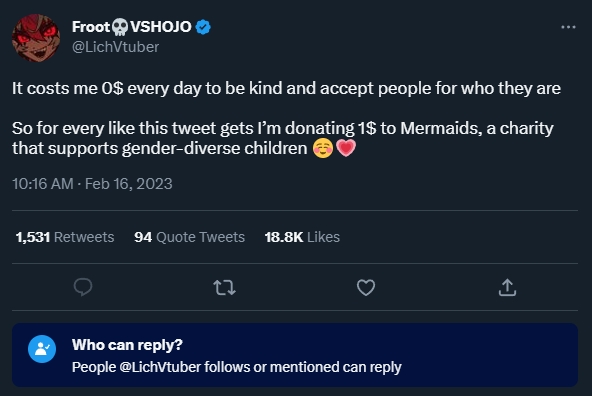The width and height of the screenshot is (592, 396).
Task: View the 18.8K Likes list
Action: 302,237
